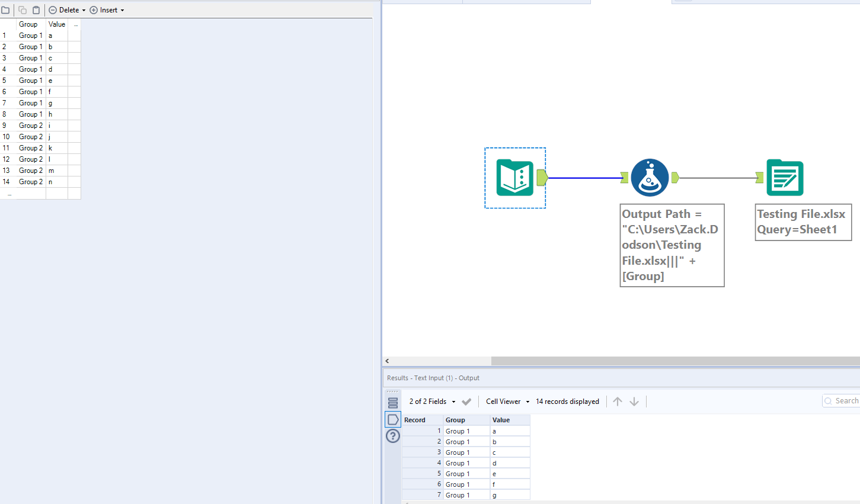Screen dimensions: 860x504
Task: Select the Output Data tool writing Testing File.xlsx
Action: [786, 177]
